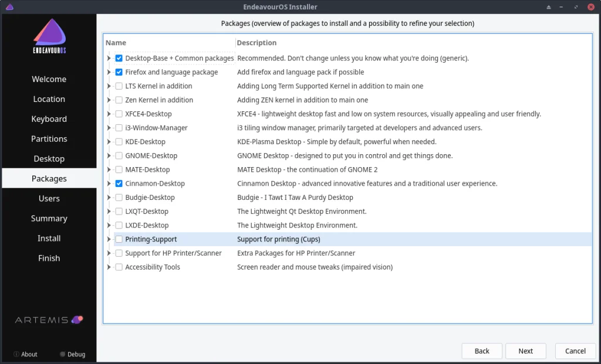Select the Cinnamon-Desktop row label
The height and width of the screenshot is (364, 601).
155,183
